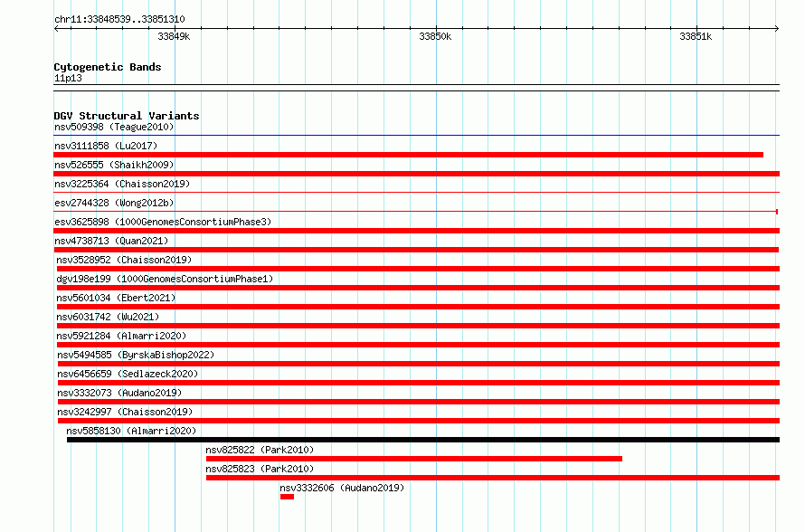
Task: Click the nsv5601034 (Ebert2021) label
Action: click(x=116, y=298)
